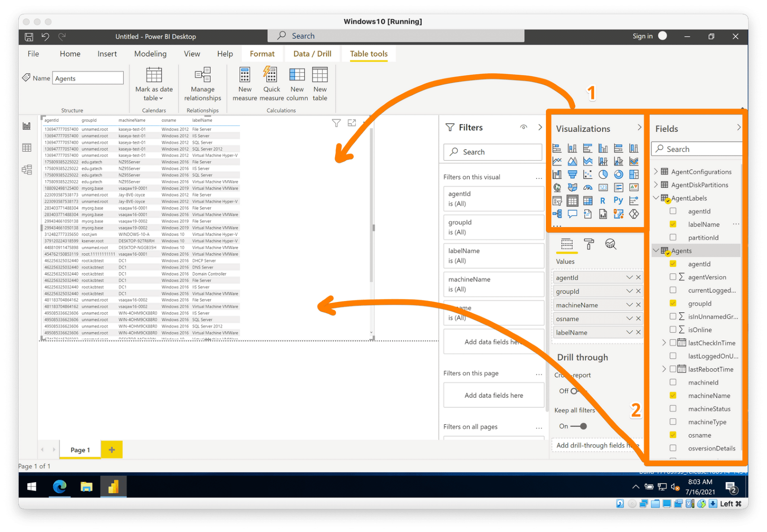Create a New table
The height and width of the screenshot is (532, 767).
(x=320, y=84)
